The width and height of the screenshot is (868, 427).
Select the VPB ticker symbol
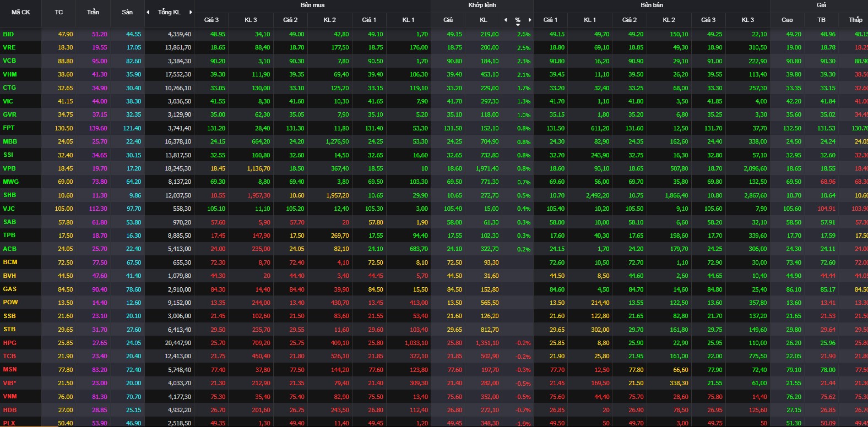9,168
